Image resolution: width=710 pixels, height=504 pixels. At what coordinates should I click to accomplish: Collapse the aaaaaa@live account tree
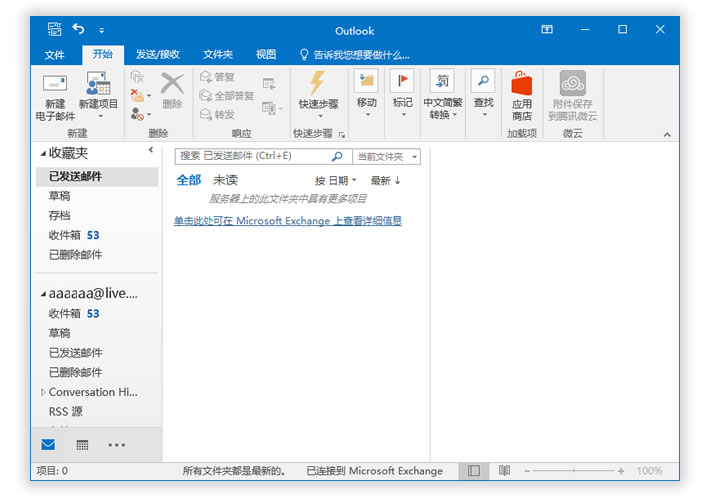[43, 294]
